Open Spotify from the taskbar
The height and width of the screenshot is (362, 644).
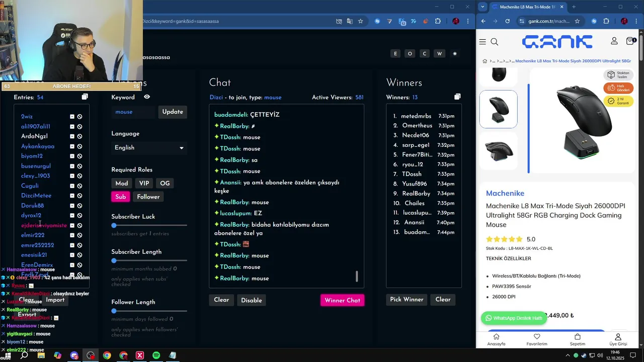pos(156,355)
